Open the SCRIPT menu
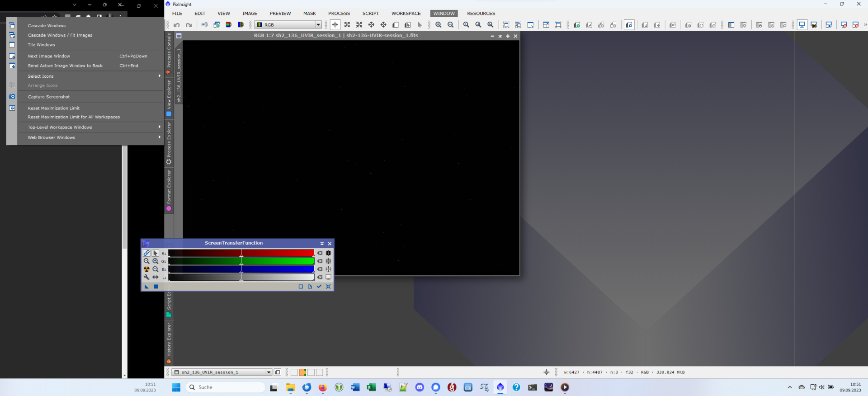This screenshot has height=396, width=868. tap(371, 14)
